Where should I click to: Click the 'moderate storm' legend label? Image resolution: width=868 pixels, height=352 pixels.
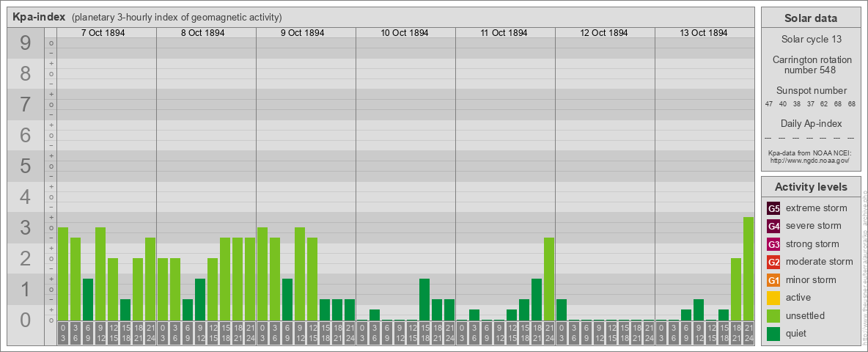pyautogui.click(x=820, y=261)
